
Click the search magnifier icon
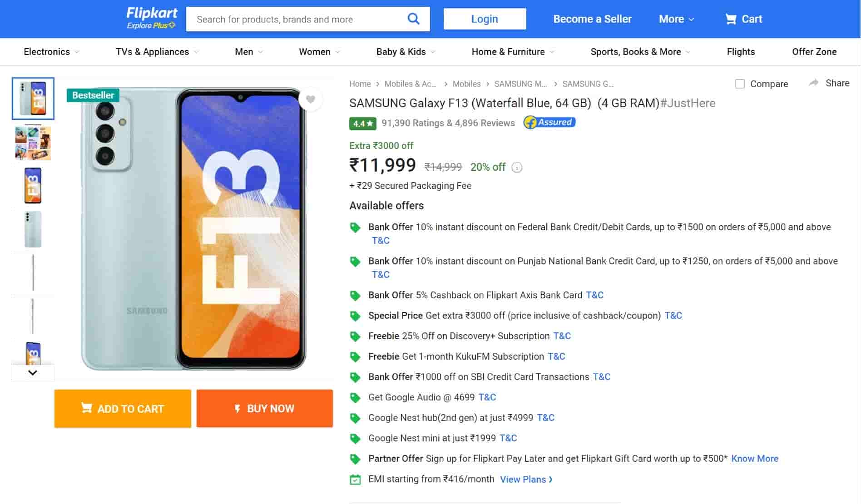point(413,19)
